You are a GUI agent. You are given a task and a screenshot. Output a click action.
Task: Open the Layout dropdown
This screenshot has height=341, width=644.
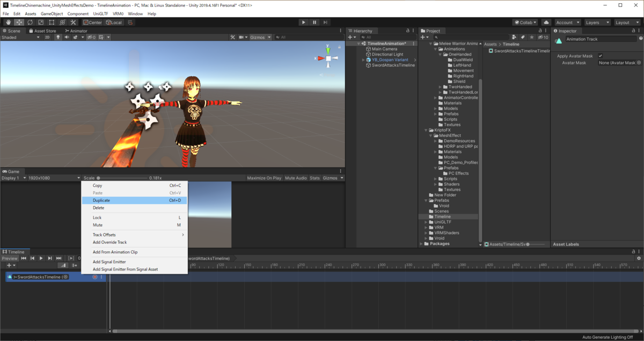[627, 23]
